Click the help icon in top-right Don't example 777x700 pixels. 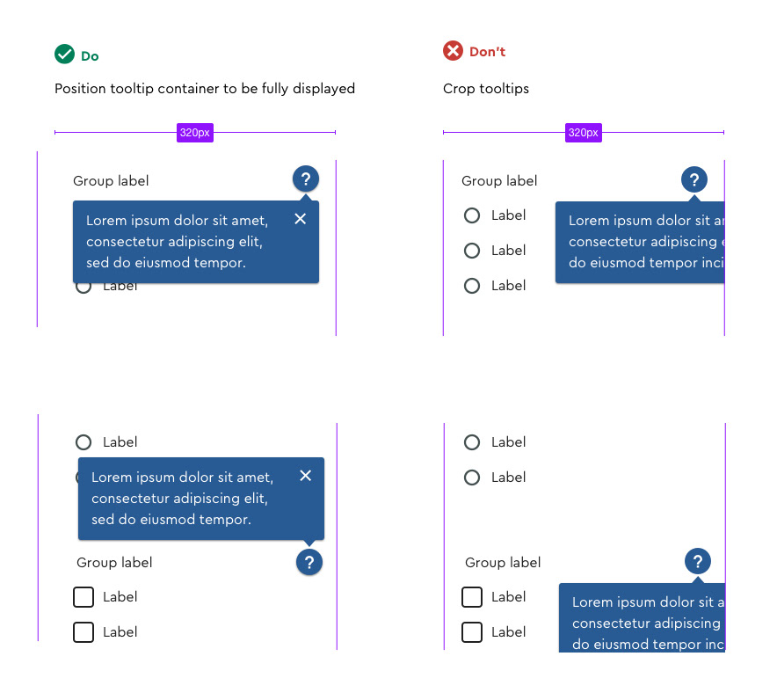[694, 179]
